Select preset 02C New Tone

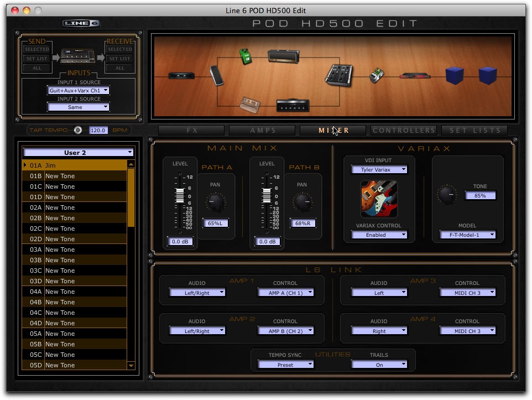pos(75,228)
